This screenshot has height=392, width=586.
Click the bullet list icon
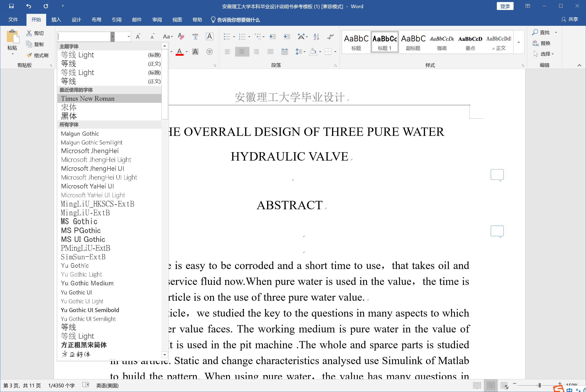(x=227, y=36)
